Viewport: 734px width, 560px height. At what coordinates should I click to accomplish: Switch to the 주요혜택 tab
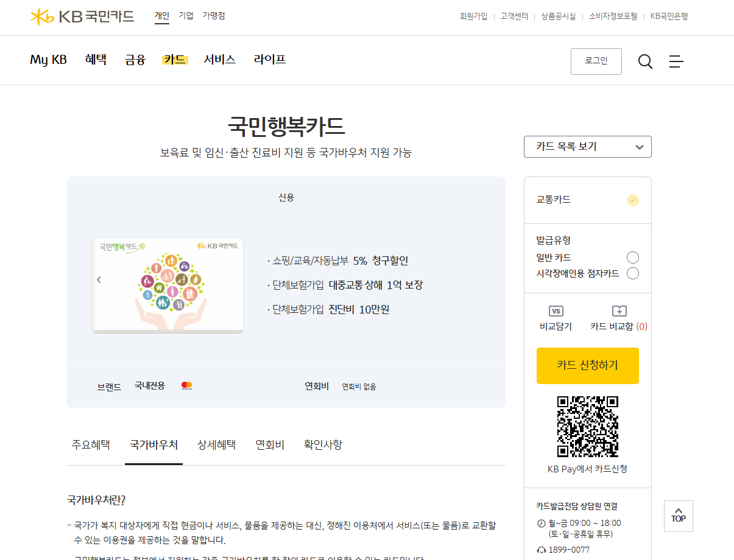pos(91,445)
